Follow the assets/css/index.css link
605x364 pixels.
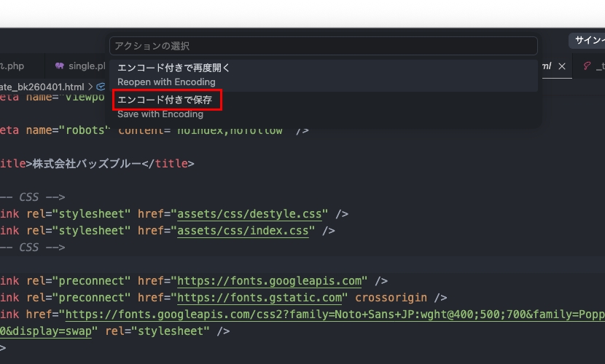tap(243, 231)
